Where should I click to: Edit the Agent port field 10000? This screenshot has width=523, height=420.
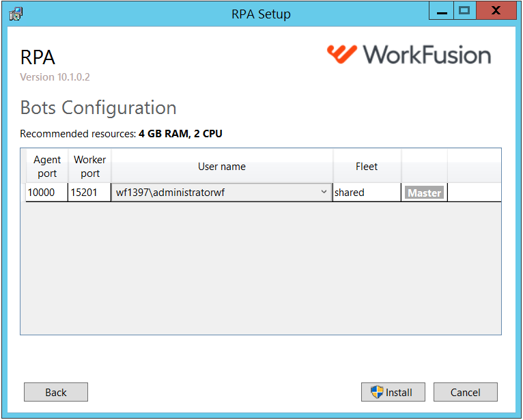pos(46,193)
